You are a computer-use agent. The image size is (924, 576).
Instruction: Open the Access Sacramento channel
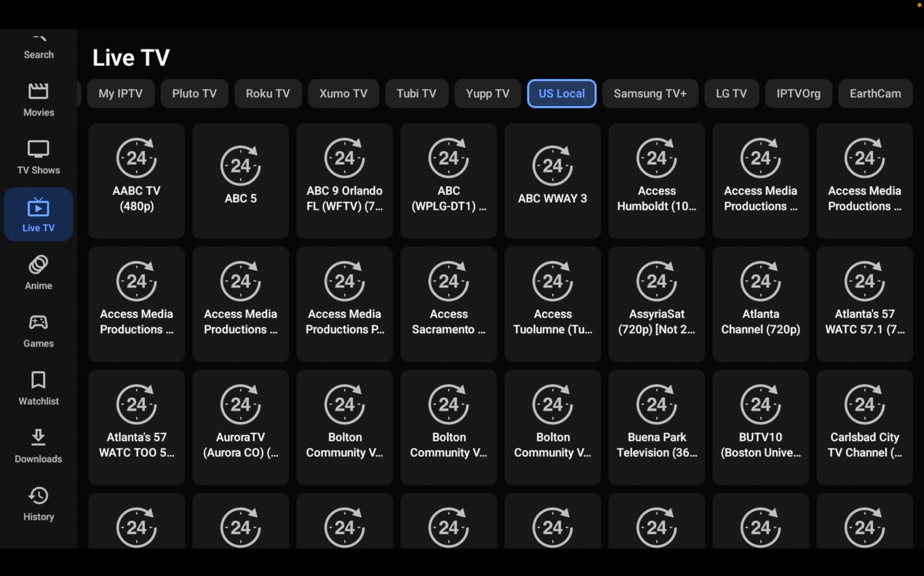click(449, 304)
